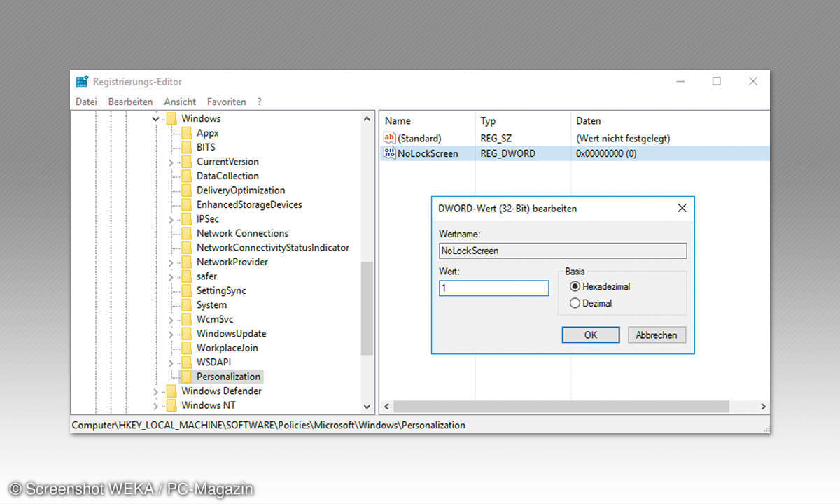Image resolution: width=840 pixels, height=504 pixels.
Task: Expand the CurrentVersion key
Action: coord(171,162)
